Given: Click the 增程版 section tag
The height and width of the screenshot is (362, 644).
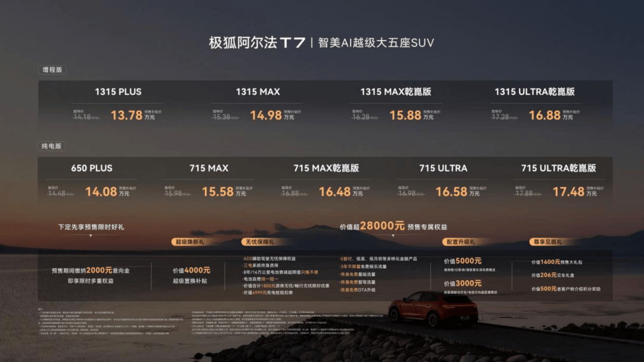Looking at the screenshot, I should [x=52, y=70].
